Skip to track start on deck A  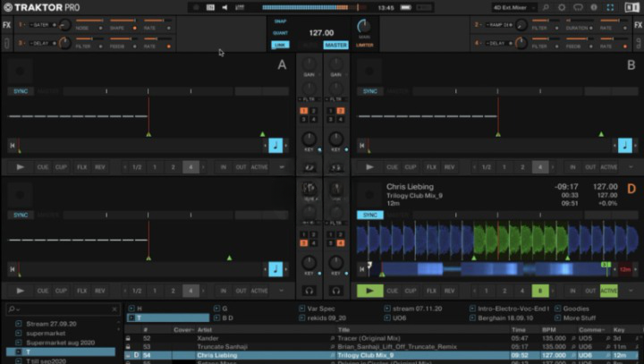(13, 145)
